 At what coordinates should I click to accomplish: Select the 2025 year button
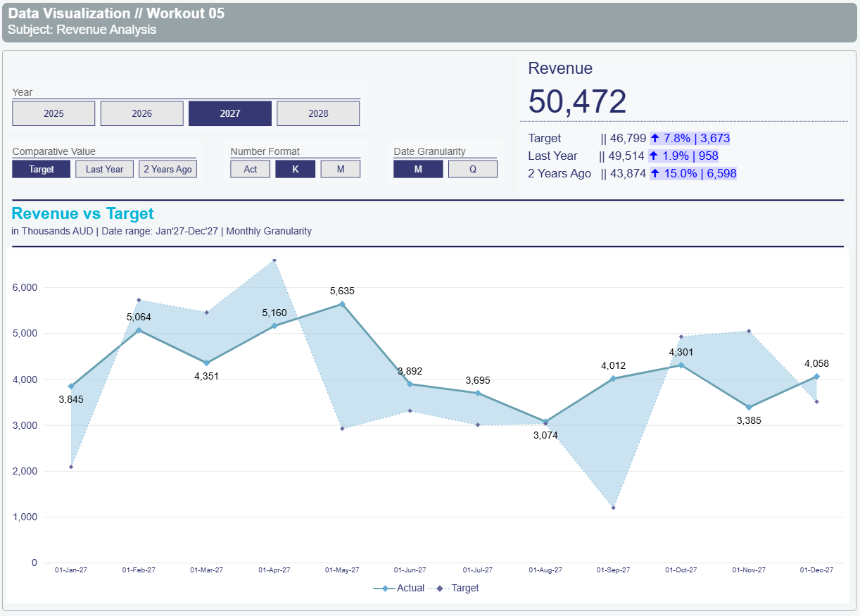pos(53,113)
